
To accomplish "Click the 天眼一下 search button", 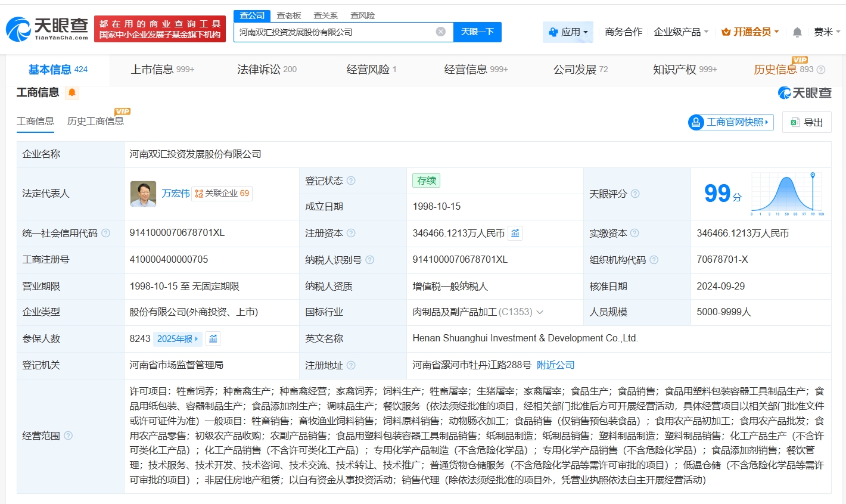I will pyautogui.click(x=477, y=32).
